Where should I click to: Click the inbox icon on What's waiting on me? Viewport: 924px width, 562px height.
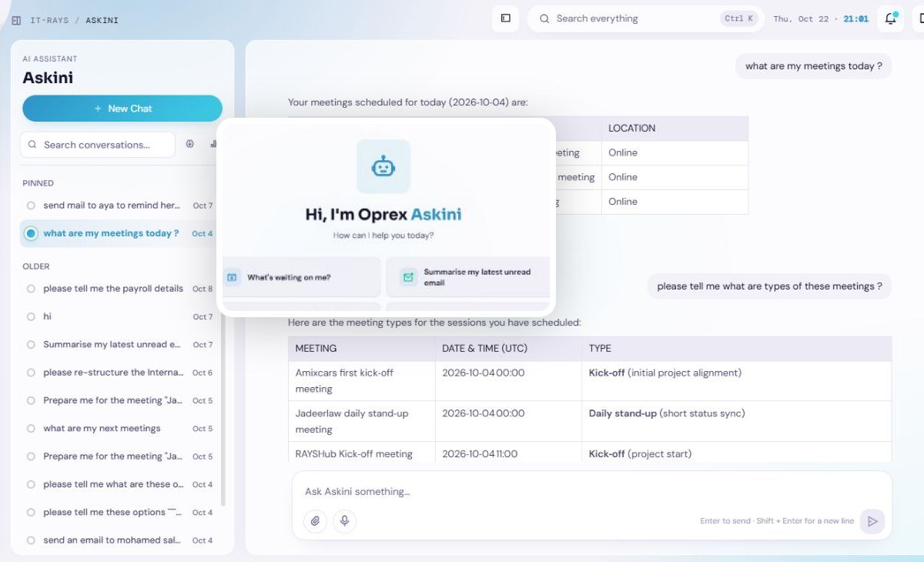[232, 277]
